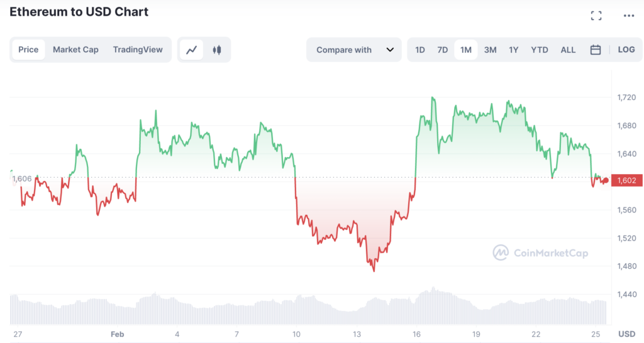Viewport: 644px width, 343px height.
Task: Click the Ethereum to USD Chart heading
Action: coord(79,11)
